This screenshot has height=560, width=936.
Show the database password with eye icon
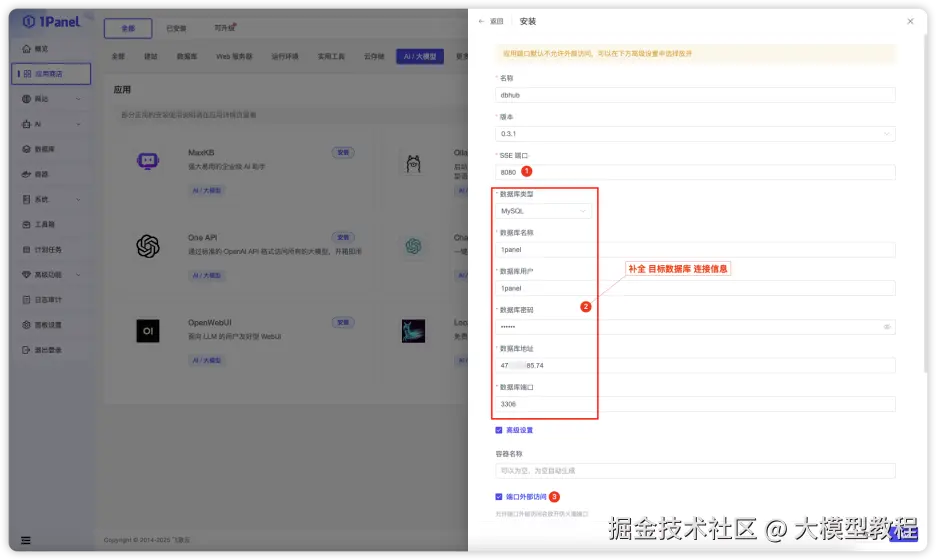tap(886, 327)
